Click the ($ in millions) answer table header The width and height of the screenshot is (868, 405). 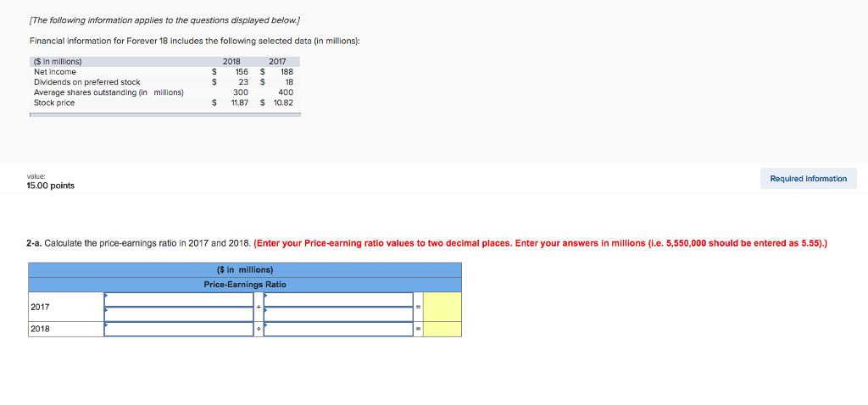[x=245, y=270]
